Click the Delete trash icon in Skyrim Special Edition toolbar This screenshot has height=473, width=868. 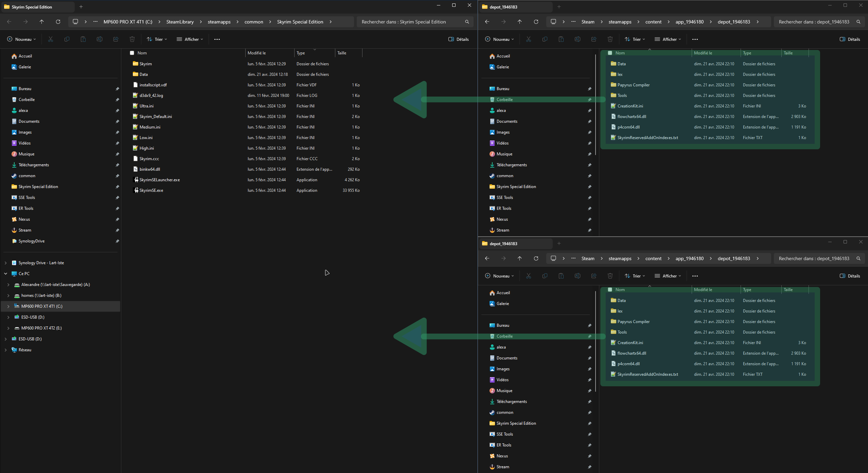[x=132, y=39]
